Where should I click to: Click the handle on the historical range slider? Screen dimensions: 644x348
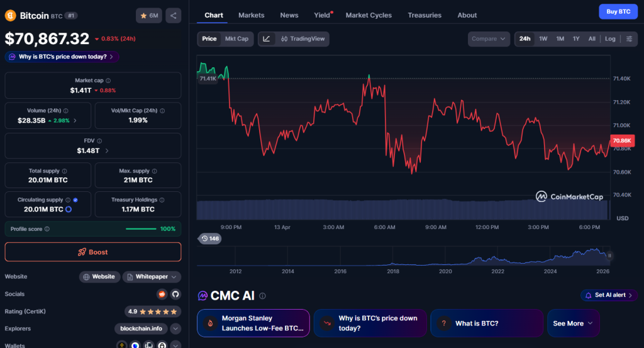click(609, 255)
